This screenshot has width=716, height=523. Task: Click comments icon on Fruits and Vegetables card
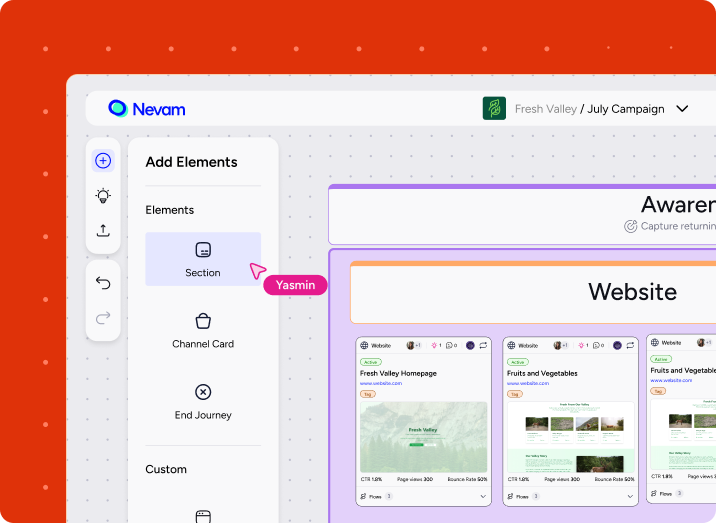[x=596, y=345]
